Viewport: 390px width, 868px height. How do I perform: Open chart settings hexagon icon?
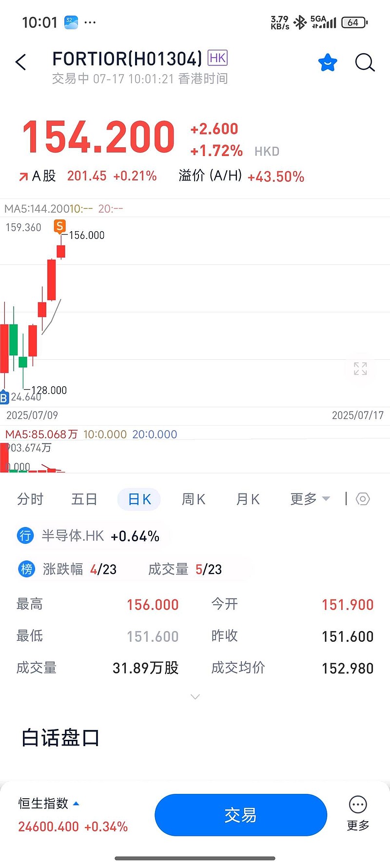[363, 499]
